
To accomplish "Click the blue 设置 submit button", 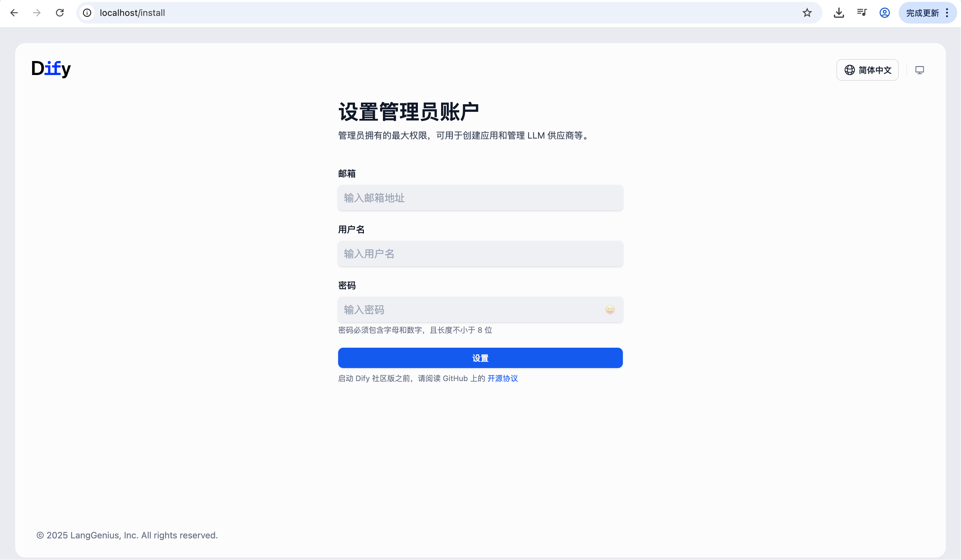I will 480,358.
